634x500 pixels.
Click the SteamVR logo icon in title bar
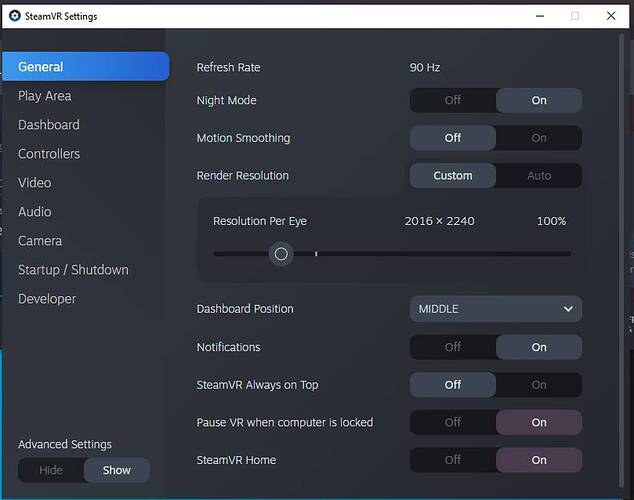tap(15, 16)
